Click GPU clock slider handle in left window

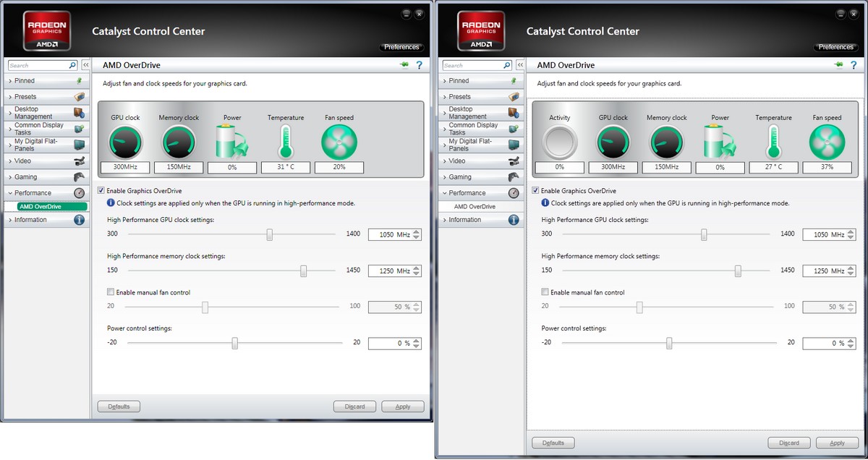click(x=270, y=234)
